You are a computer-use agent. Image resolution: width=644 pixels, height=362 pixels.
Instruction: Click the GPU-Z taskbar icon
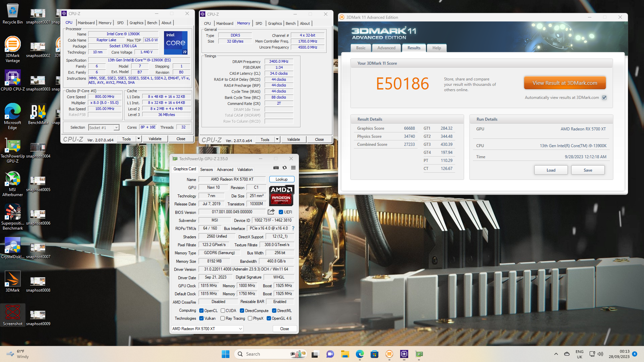[x=419, y=354]
